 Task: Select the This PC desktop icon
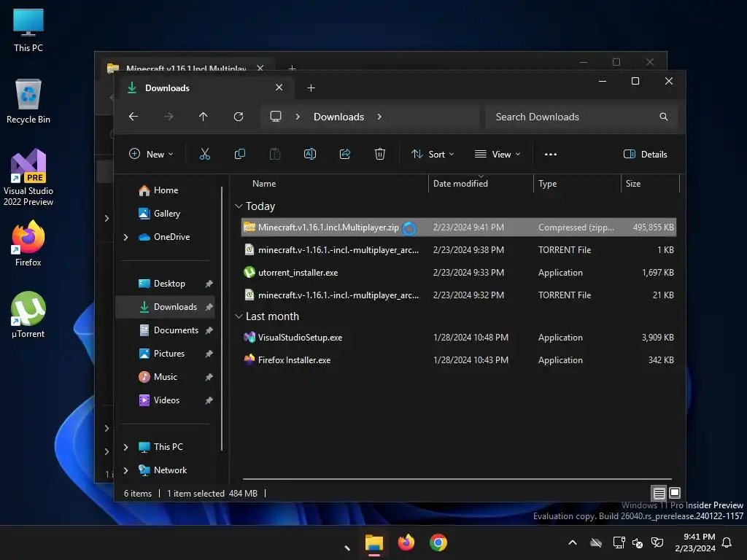pos(28,30)
